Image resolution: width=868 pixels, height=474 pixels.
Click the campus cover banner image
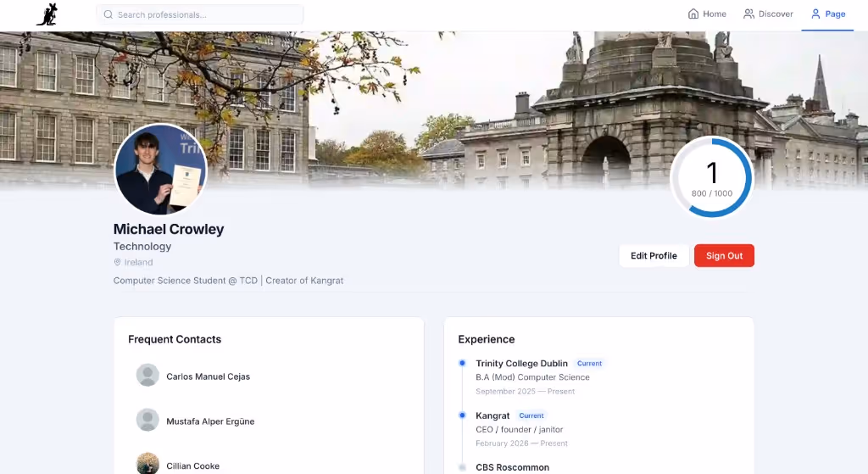(434, 111)
